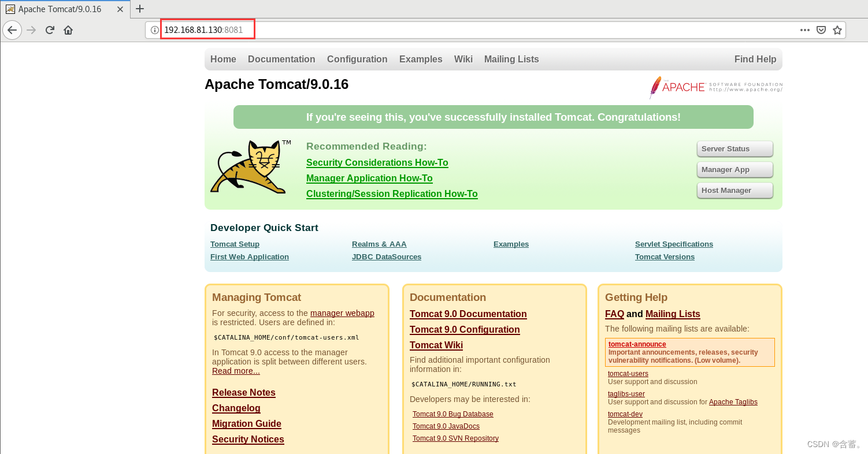The height and width of the screenshot is (454, 868).
Task: Save page to Pocket icon
Action: [821, 30]
